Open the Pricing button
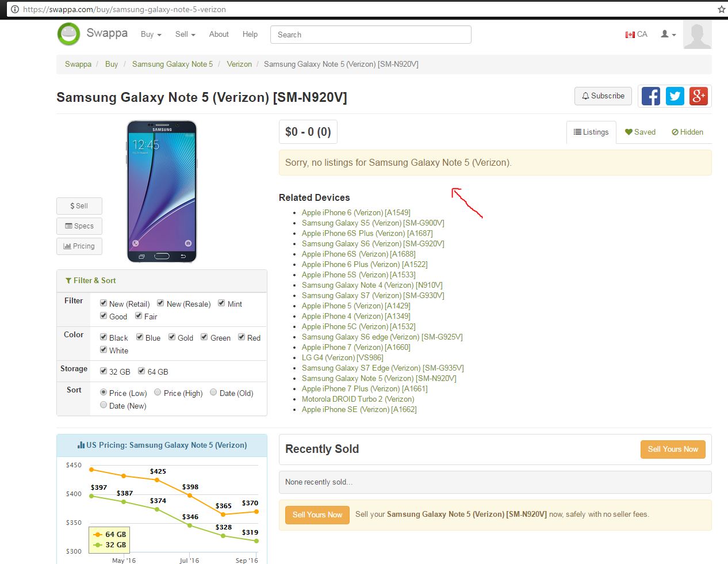The image size is (728, 564). tap(79, 246)
